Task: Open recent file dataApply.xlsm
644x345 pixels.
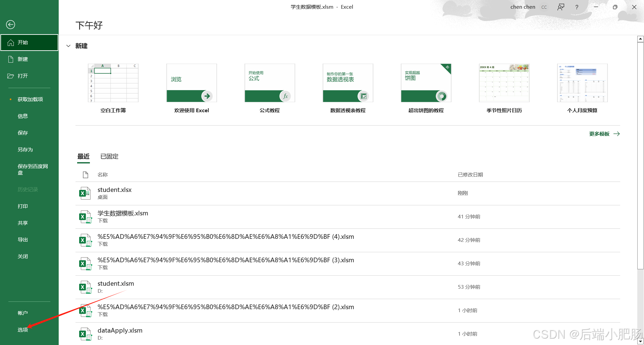Action: 347,334
